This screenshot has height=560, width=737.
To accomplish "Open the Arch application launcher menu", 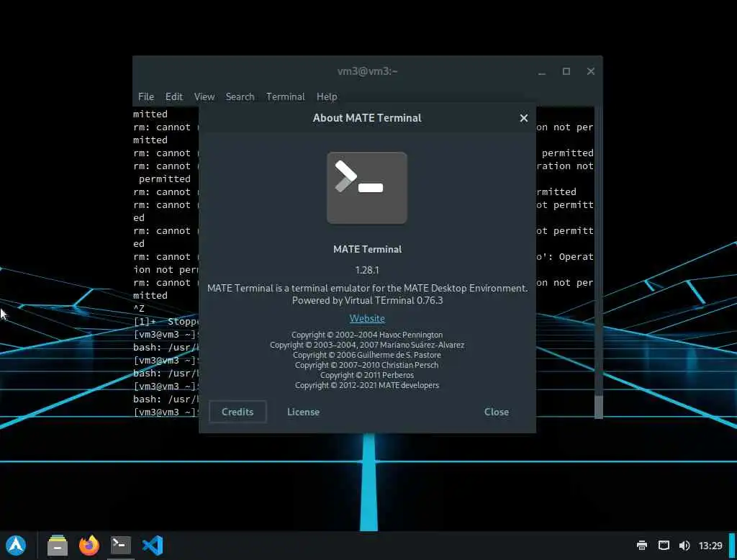I will (x=16, y=546).
